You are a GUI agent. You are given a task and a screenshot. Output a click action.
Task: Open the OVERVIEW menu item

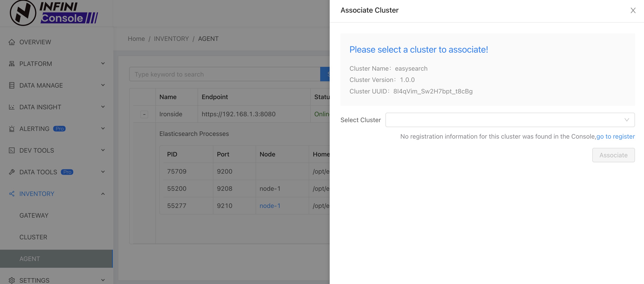(56, 42)
